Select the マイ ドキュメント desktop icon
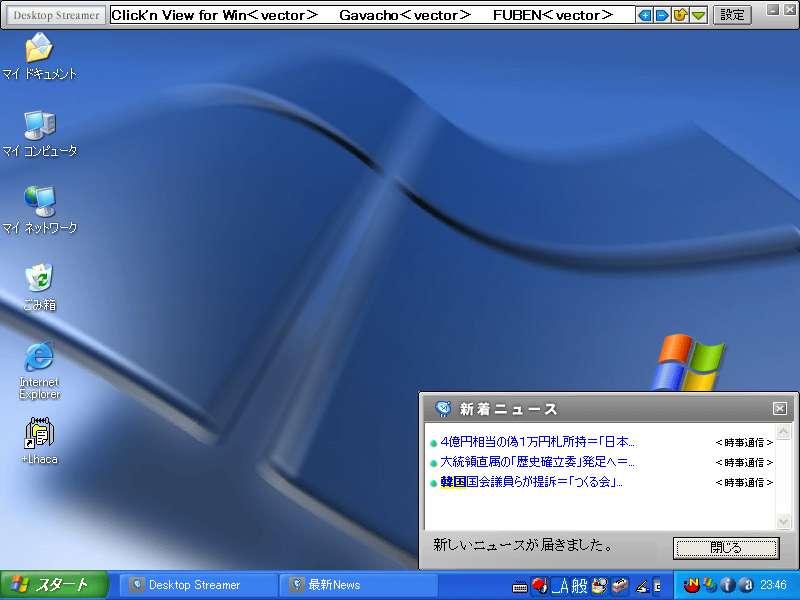This screenshot has height=600, width=800. [x=39, y=57]
